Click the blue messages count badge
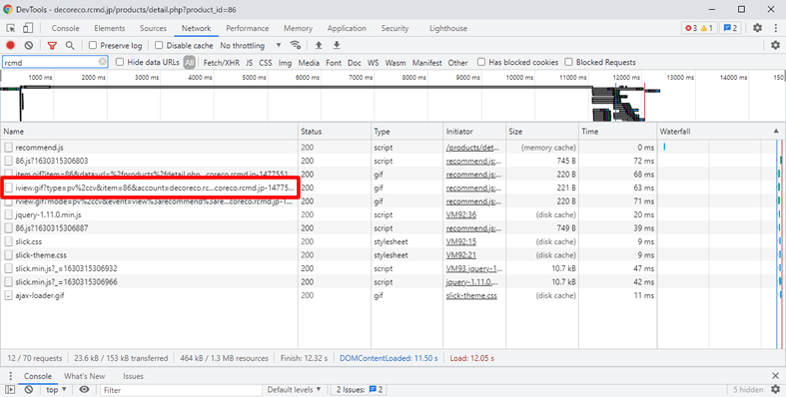Image resolution: width=786 pixels, height=397 pixels. click(x=730, y=28)
